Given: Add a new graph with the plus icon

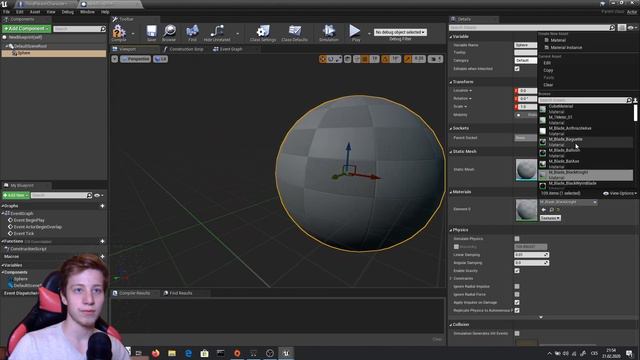Looking at the screenshot, I should pyautogui.click(x=102, y=206).
